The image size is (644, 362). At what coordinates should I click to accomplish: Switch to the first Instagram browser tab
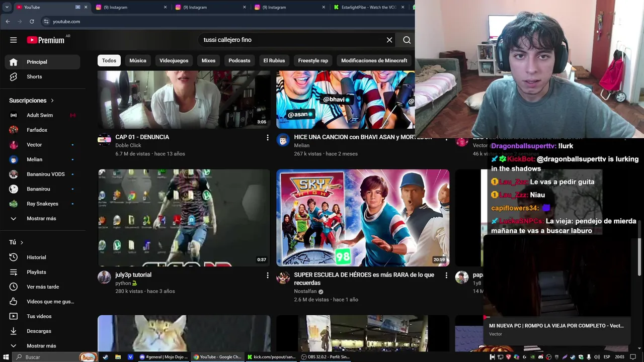131,7
